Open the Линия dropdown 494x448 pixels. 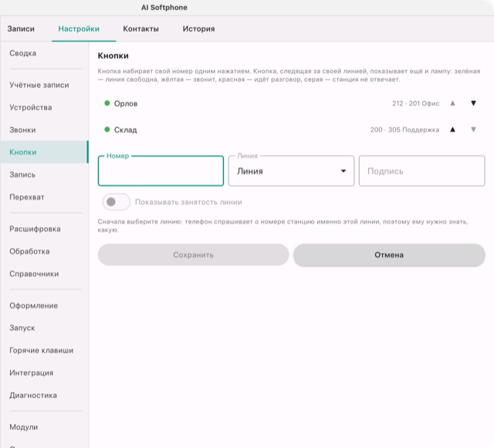click(291, 171)
